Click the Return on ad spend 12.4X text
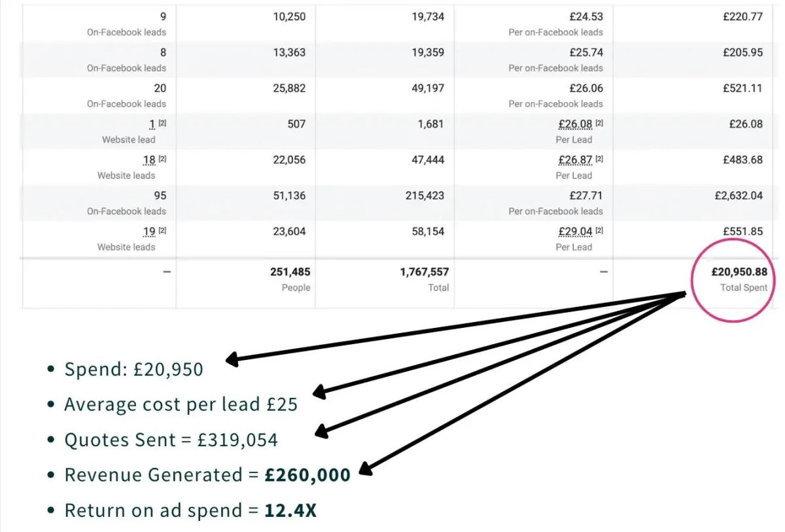785x532 pixels. (x=190, y=510)
